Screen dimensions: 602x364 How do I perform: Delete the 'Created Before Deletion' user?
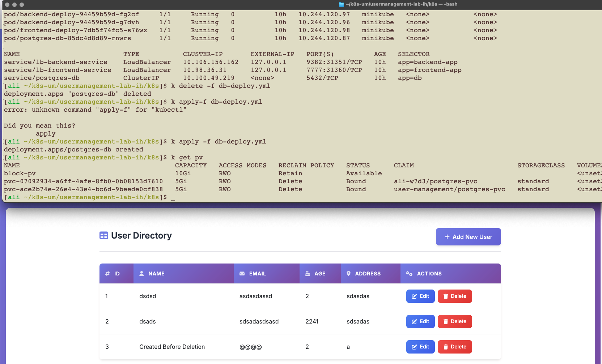tap(454, 347)
